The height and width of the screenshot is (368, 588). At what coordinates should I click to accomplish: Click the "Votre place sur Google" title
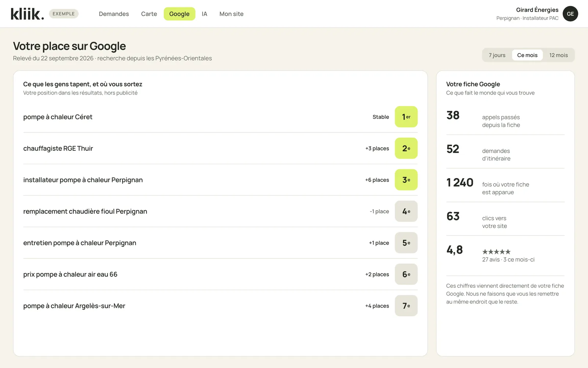tap(69, 46)
